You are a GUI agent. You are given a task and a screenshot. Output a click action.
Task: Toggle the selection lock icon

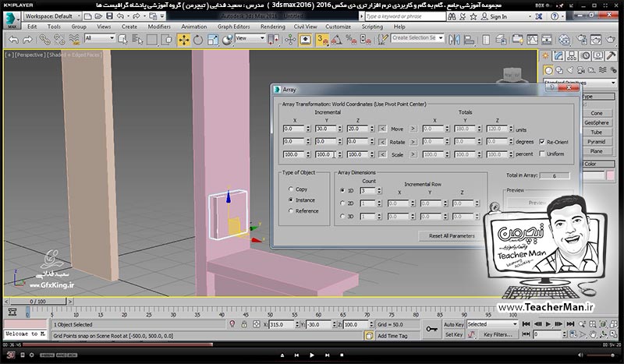tap(244, 324)
